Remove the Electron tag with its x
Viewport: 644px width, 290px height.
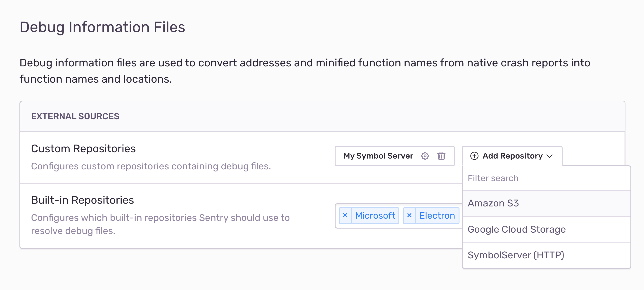tap(409, 215)
